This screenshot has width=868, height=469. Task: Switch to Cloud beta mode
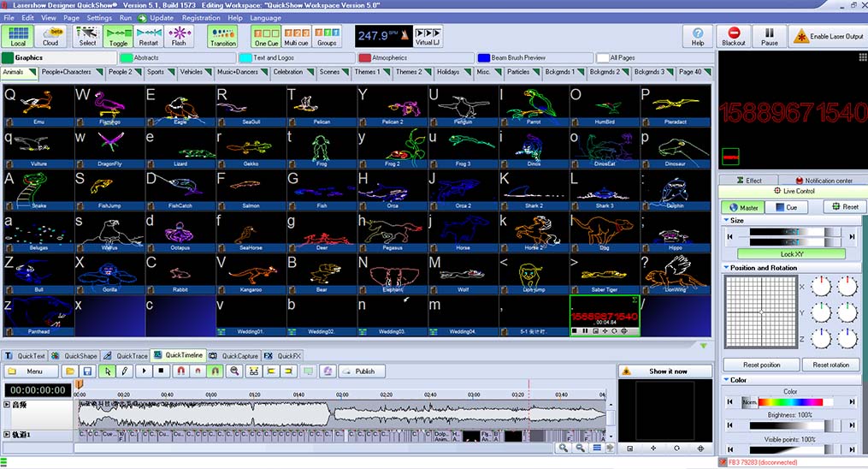point(50,36)
